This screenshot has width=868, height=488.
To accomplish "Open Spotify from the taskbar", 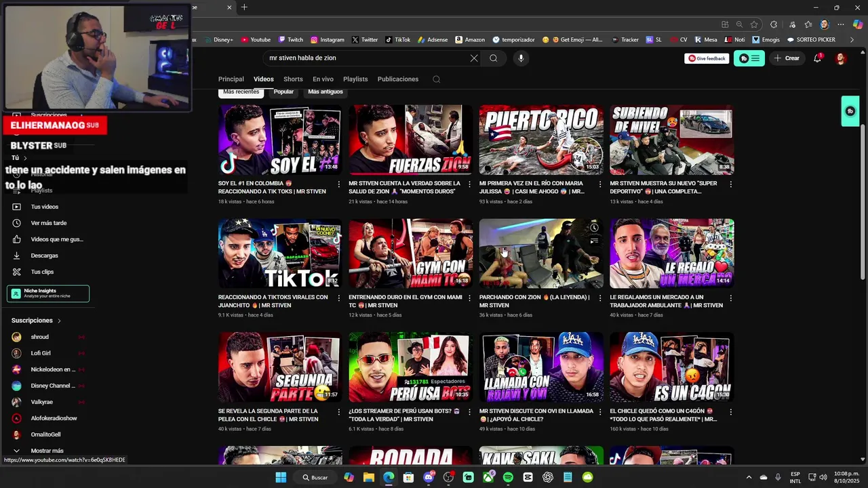I will (508, 477).
